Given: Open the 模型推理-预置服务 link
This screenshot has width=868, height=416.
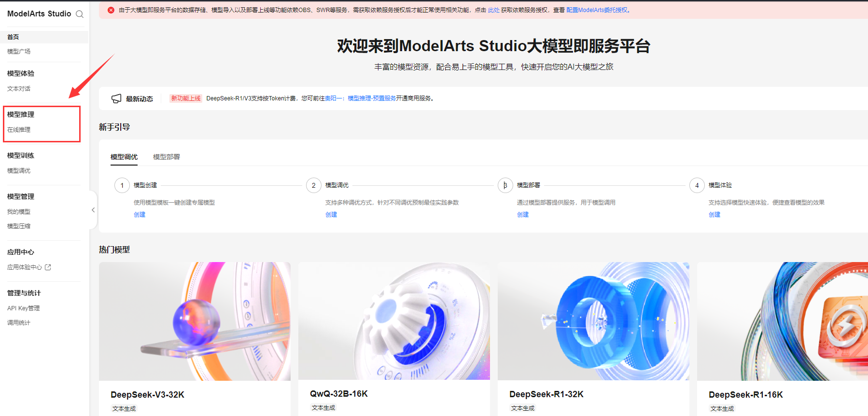Looking at the screenshot, I should pos(372,98).
